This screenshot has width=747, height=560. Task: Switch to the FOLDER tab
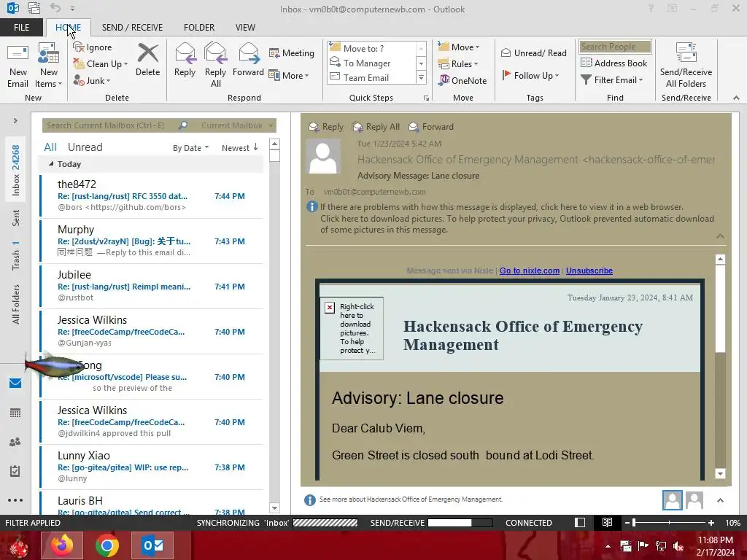199,28
